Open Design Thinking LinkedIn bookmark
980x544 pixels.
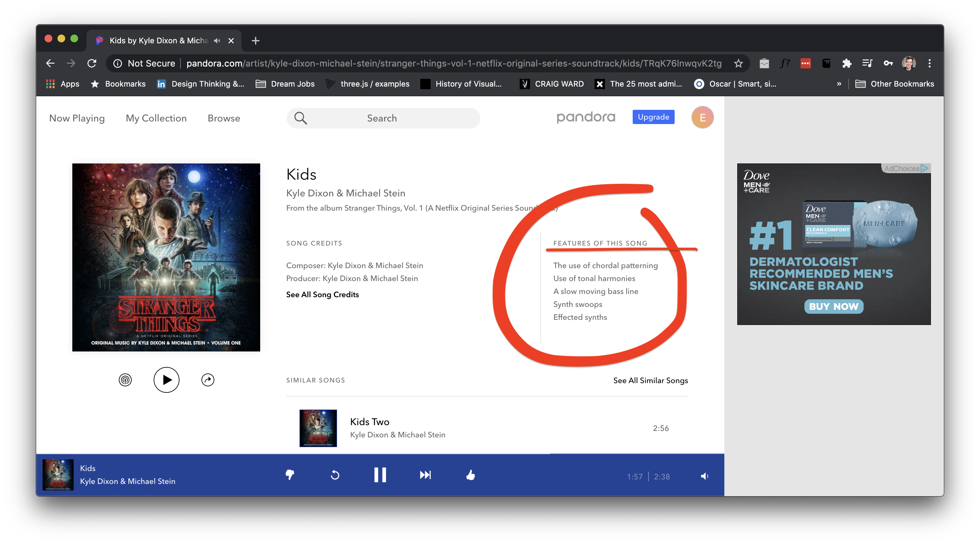tap(200, 84)
